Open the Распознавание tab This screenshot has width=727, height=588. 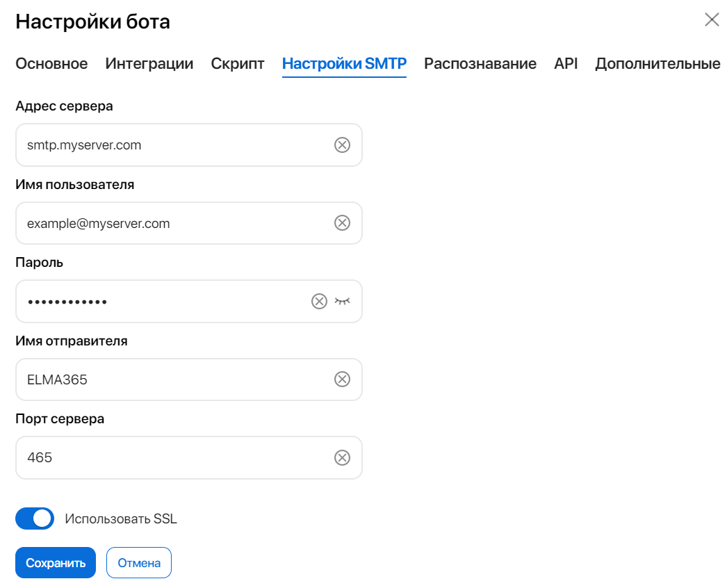coord(474,63)
